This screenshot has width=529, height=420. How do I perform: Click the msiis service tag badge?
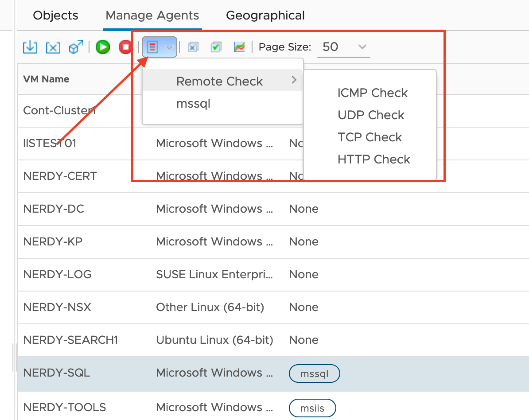312,408
